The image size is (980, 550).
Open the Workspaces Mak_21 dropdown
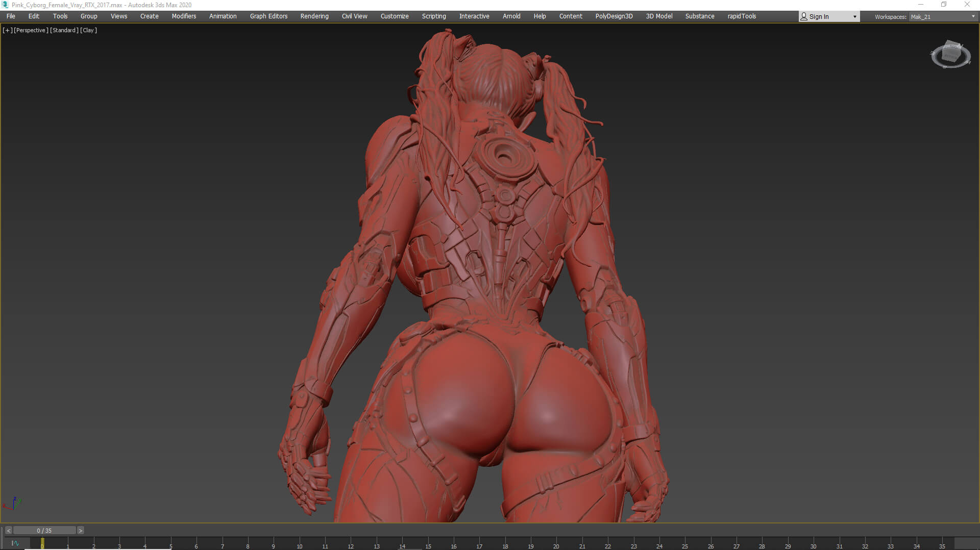[943, 17]
